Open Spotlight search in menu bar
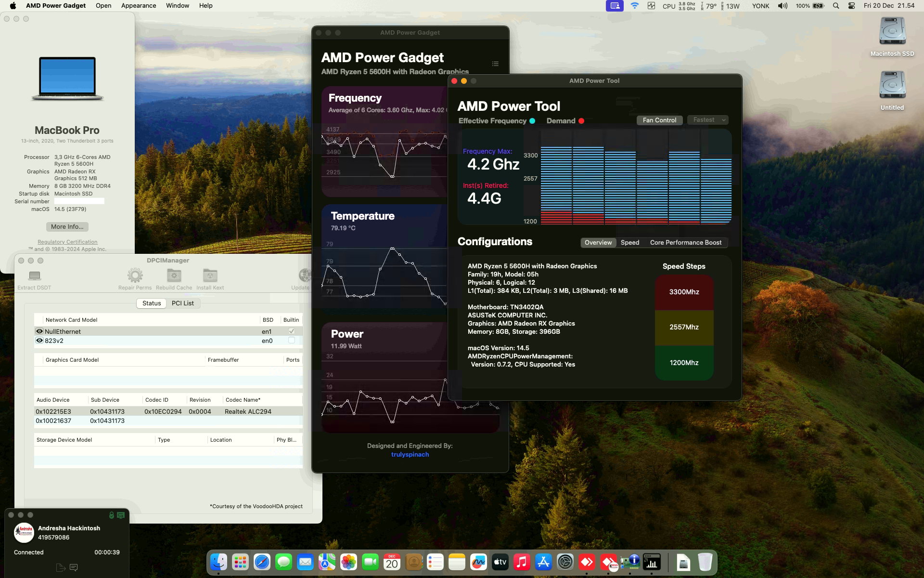 click(836, 6)
